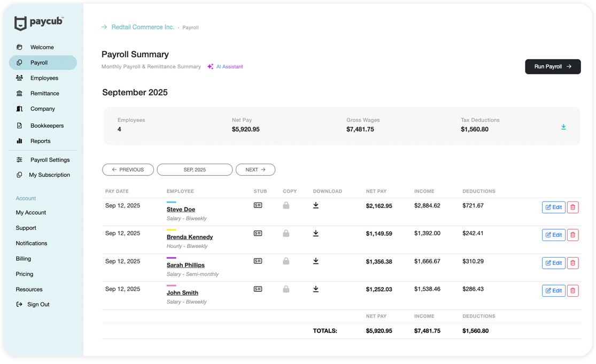Delete Steve Doe's payroll entry
596x364 pixels.
[572, 207]
